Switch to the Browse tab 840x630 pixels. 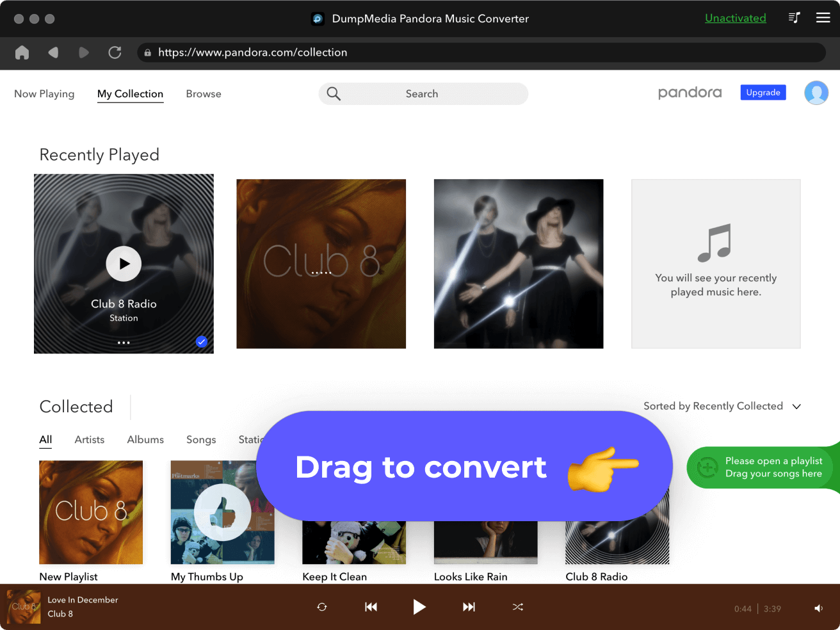pos(204,93)
